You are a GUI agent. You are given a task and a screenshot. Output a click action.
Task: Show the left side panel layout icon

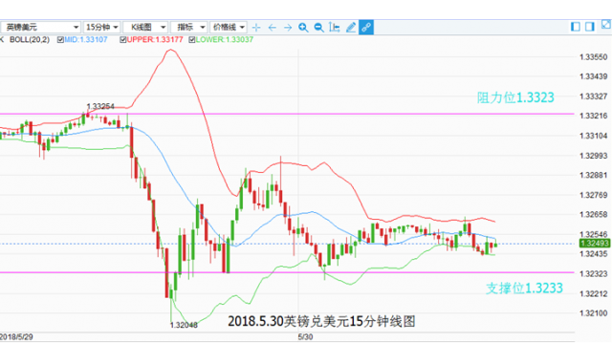[576, 27]
